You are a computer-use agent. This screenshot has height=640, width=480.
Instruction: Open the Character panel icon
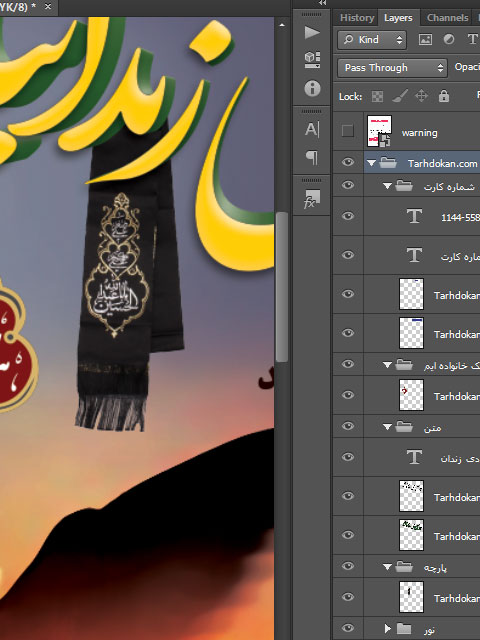(x=312, y=129)
